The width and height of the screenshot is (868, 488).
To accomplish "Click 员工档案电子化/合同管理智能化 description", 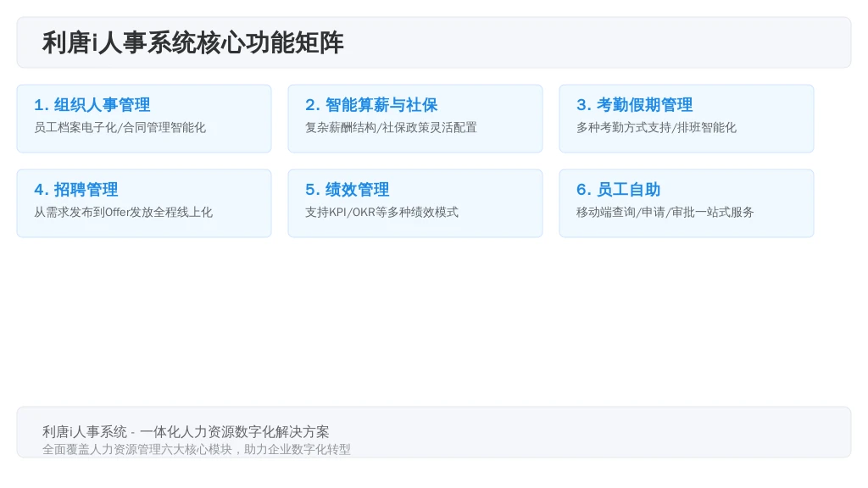I will pos(120,128).
